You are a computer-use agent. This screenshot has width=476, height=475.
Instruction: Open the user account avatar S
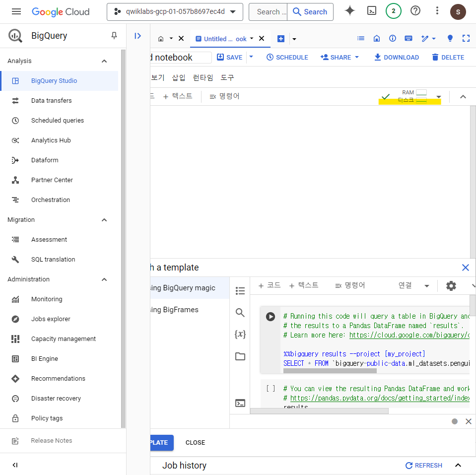click(458, 12)
